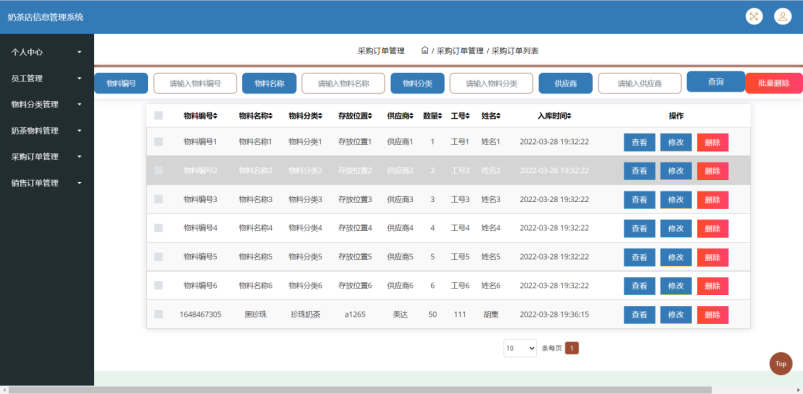Click the 美达 supplier cell
Viewport: 803px width, 394px height.
coord(400,314)
